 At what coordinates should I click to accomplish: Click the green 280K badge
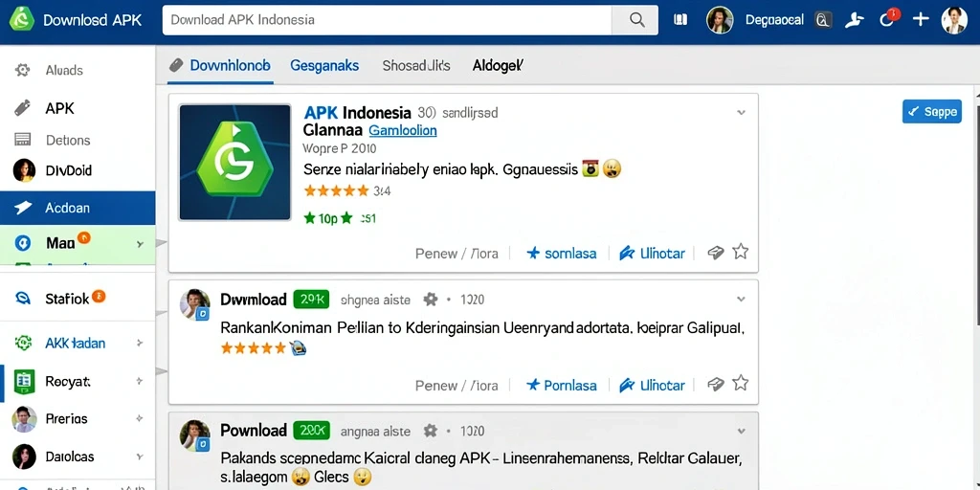coord(311,431)
